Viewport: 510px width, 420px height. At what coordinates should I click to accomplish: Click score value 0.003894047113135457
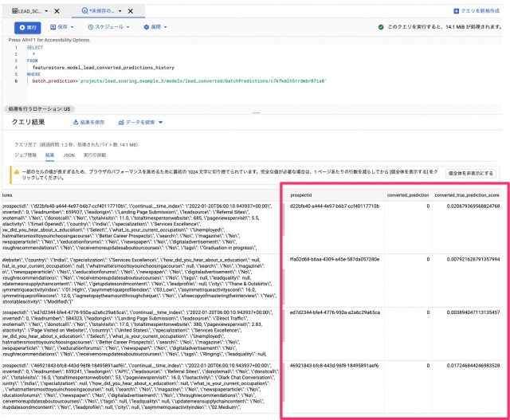tap(473, 312)
